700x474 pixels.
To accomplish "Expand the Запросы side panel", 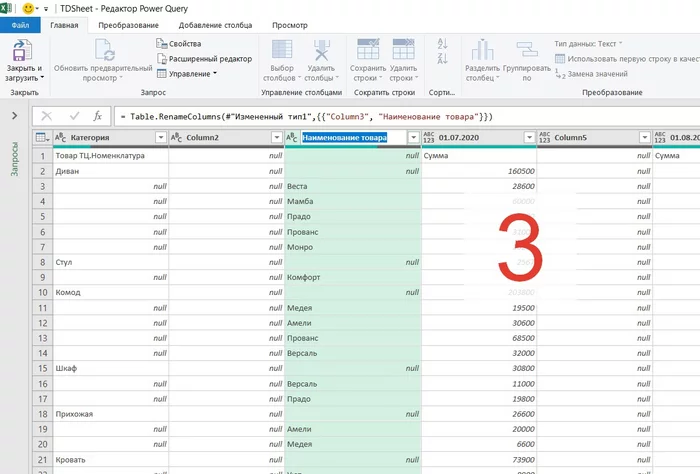I will click(14, 116).
